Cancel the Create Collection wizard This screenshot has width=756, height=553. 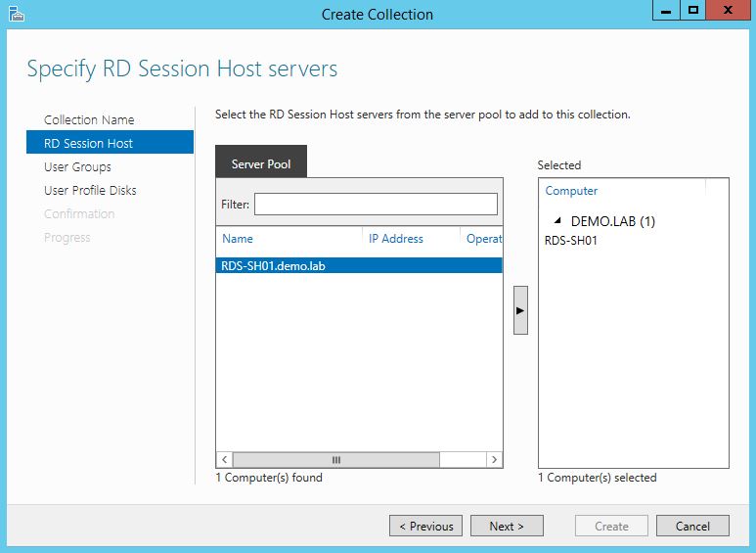coord(691,526)
